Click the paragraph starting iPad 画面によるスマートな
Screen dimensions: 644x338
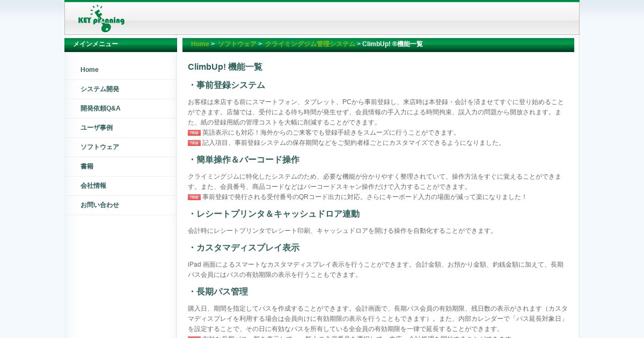pyautogui.click(x=376, y=269)
